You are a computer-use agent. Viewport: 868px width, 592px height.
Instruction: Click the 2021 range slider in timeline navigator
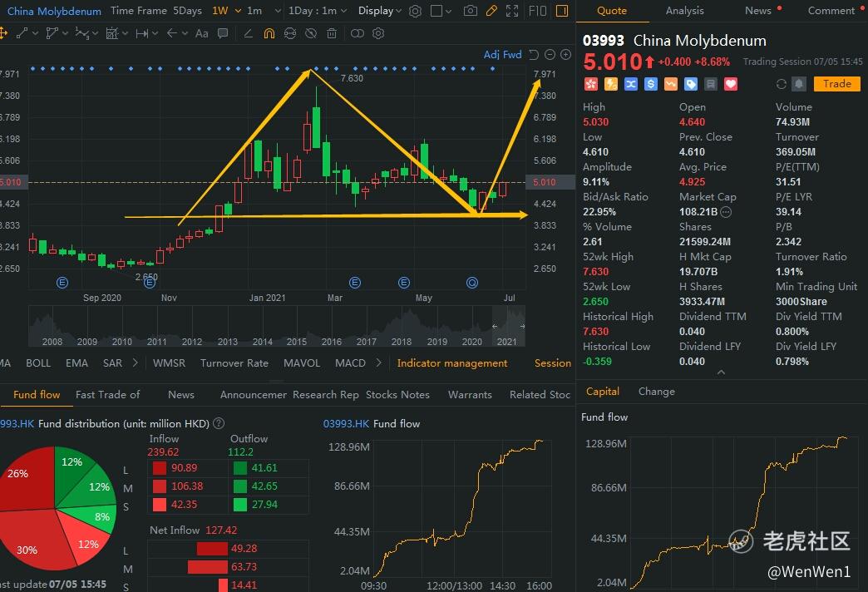[x=508, y=326]
